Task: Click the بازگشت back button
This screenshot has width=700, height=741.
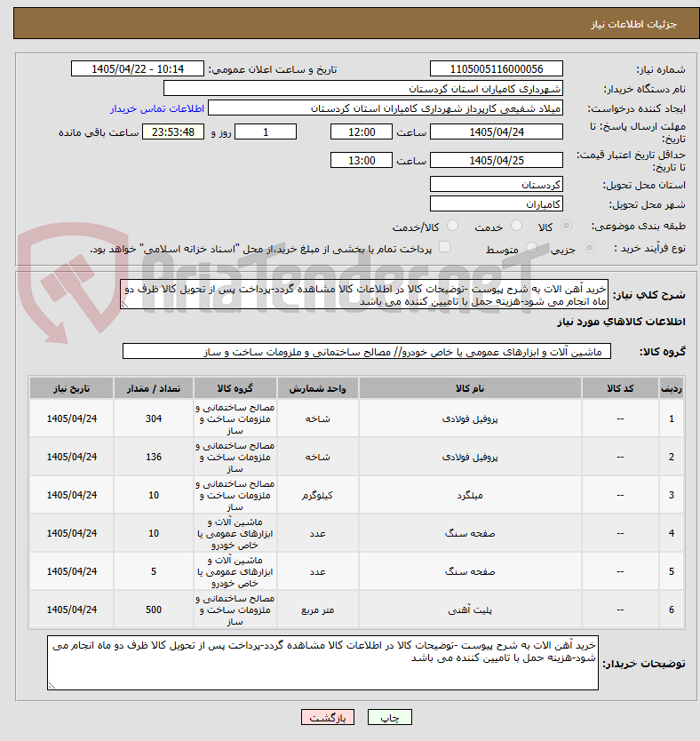Action: coord(328,717)
